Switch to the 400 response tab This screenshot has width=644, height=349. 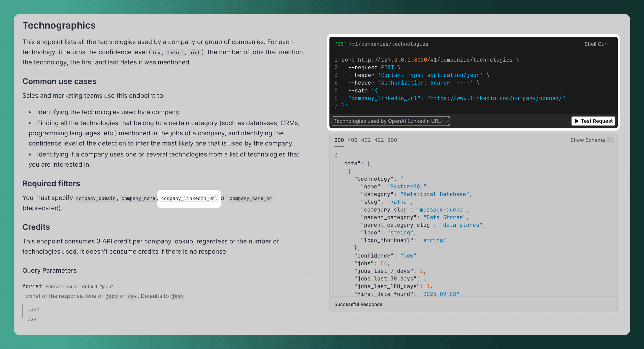coord(352,140)
